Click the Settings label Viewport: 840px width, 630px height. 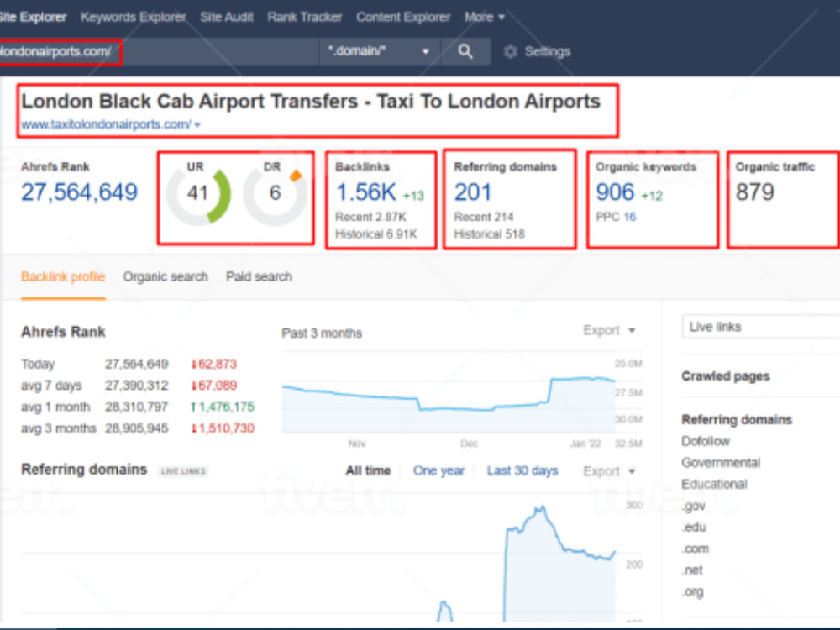click(x=548, y=51)
